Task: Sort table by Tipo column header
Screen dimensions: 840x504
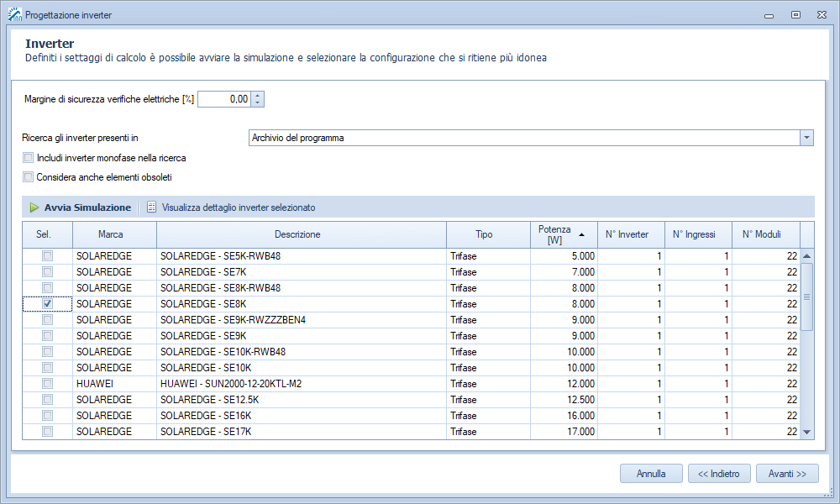Action: 488,234
